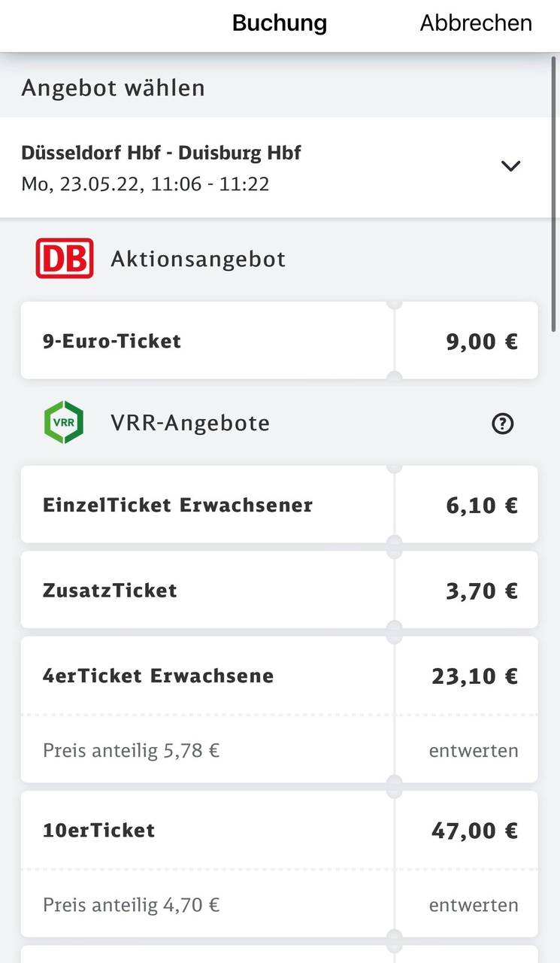Pick the 4erTicket Erwachsene offer
Screen dimensions: 560x963
click(159, 676)
